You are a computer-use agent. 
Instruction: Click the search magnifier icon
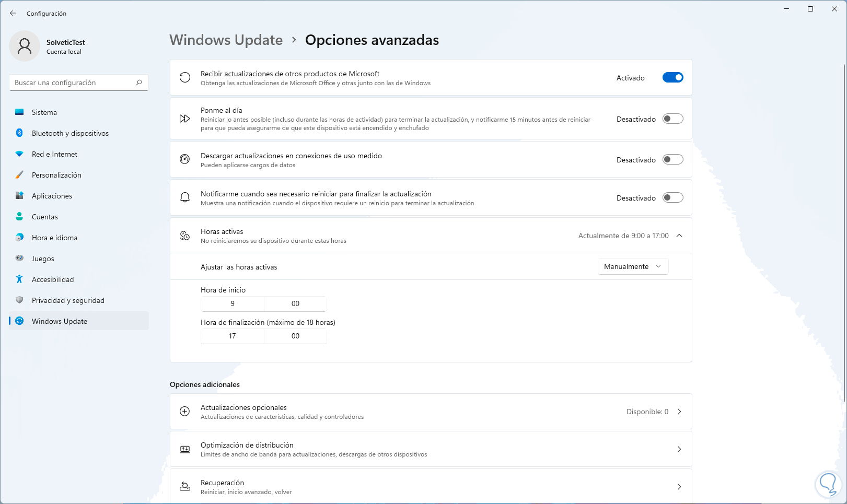tap(139, 83)
